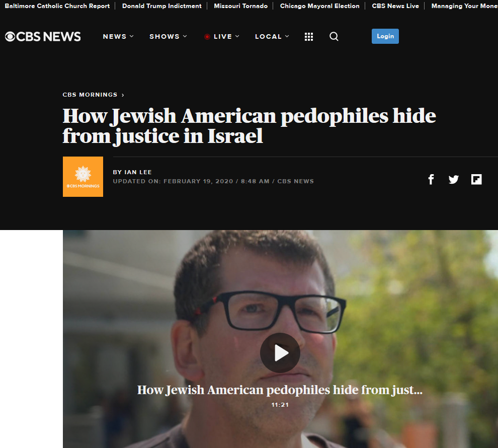Share article on Twitter
This screenshot has height=448, width=498.
(454, 180)
